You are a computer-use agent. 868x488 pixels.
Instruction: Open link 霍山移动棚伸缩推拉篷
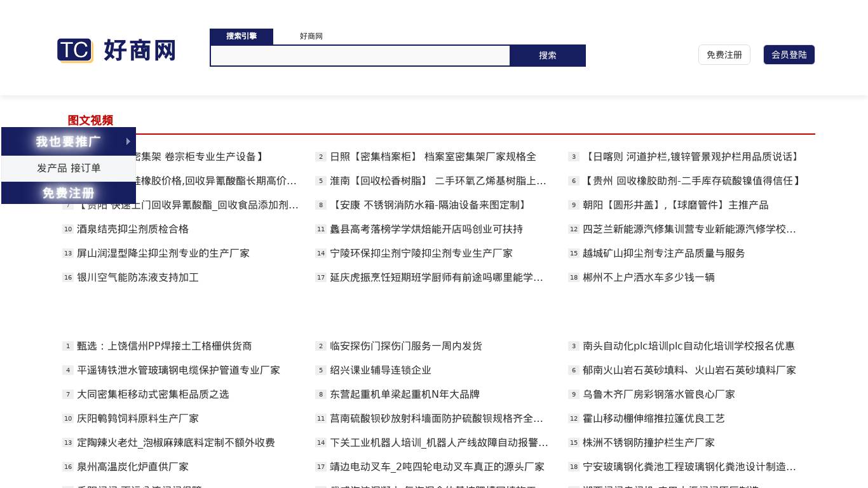[x=654, y=419]
